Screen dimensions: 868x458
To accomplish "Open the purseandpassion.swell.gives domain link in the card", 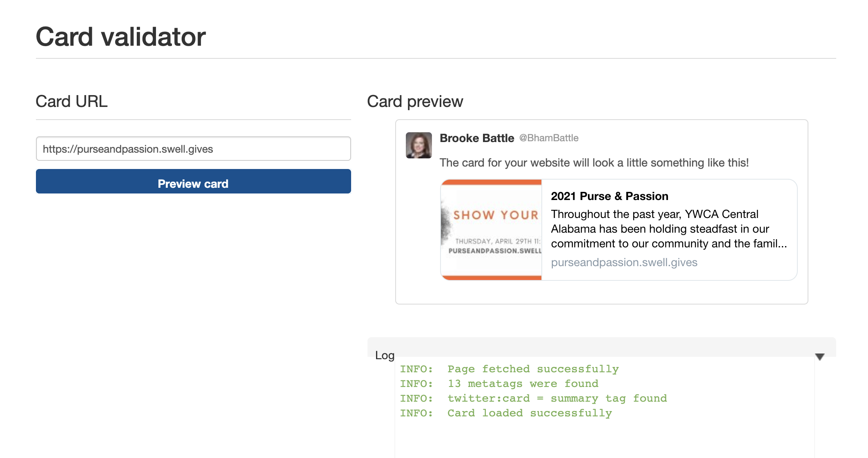I will 624,262.
